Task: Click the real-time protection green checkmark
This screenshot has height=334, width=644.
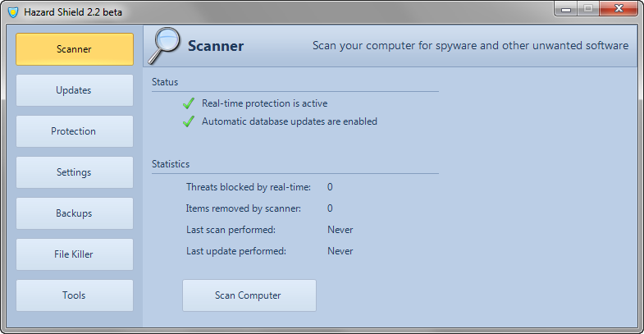Action: [189, 103]
